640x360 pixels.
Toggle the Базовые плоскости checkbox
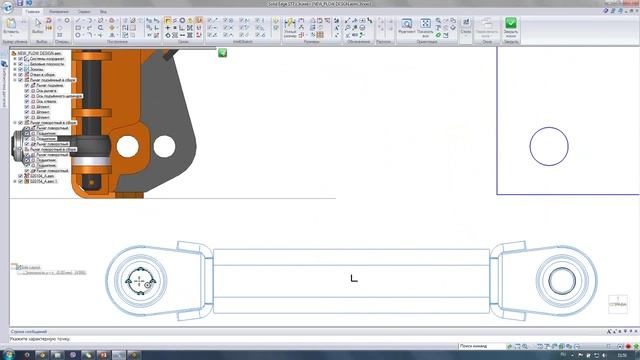click(20, 64)
